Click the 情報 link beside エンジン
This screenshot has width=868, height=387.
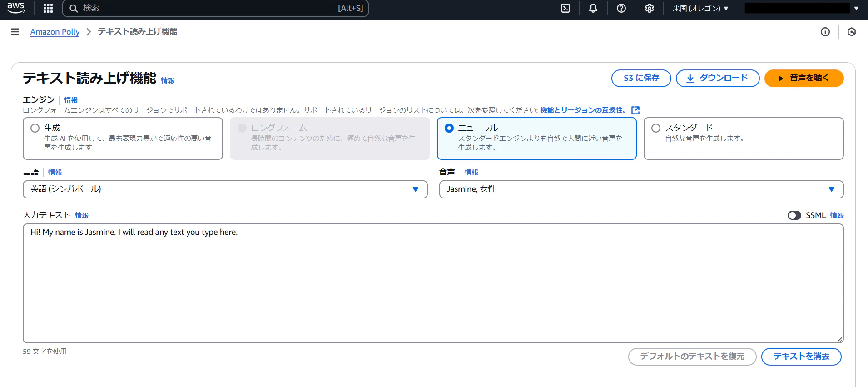pyautogui.click(x=71, y=100)
